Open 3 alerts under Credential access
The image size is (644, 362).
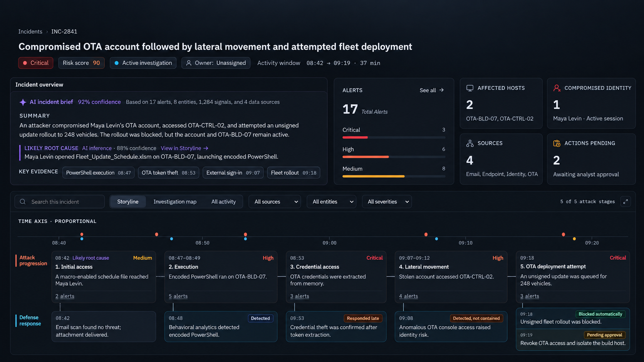coord(300,296)
